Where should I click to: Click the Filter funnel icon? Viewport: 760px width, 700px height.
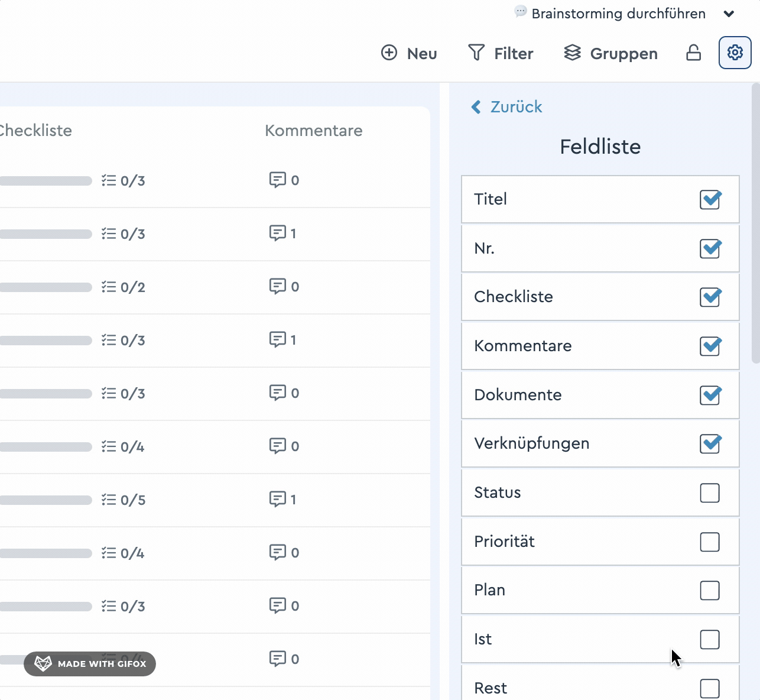click(x=476, y=53)
